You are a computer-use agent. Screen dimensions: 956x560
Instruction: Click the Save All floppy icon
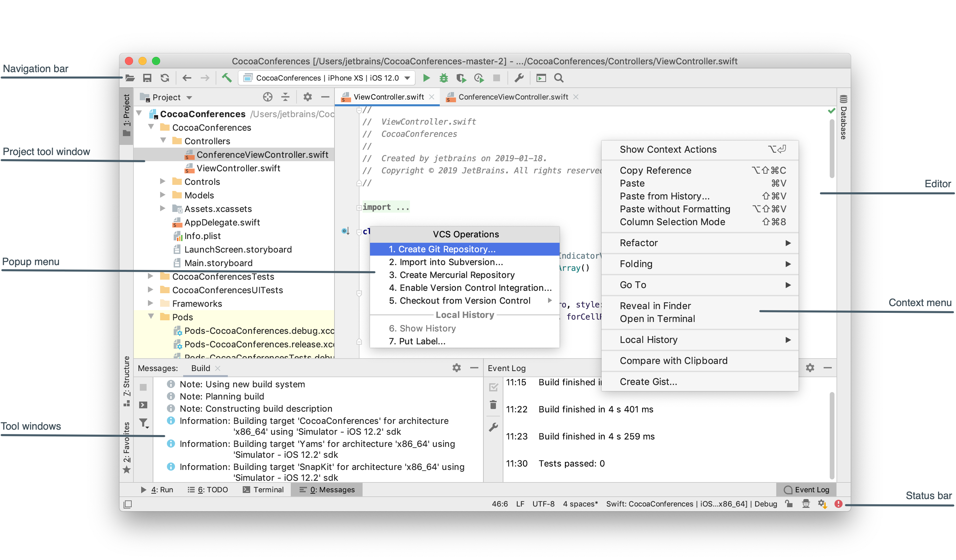coord(147,78)
